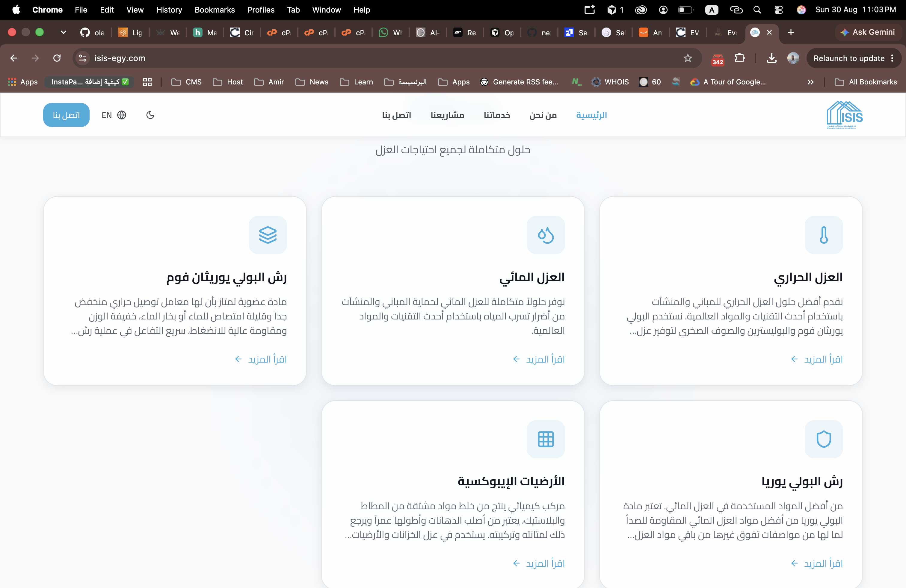
Task: Open A Tour of Google bookmark
Action: point(728,82)
